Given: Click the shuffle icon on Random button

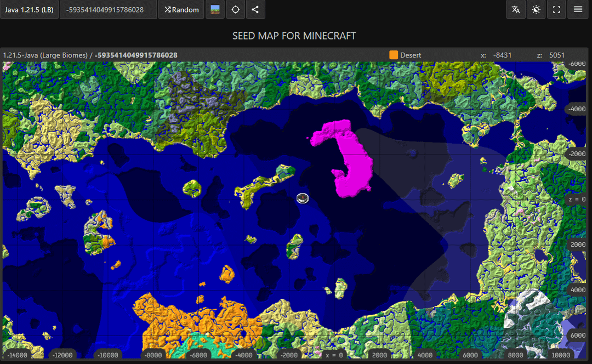Looking at the screenshot, I should coord(168,10).
